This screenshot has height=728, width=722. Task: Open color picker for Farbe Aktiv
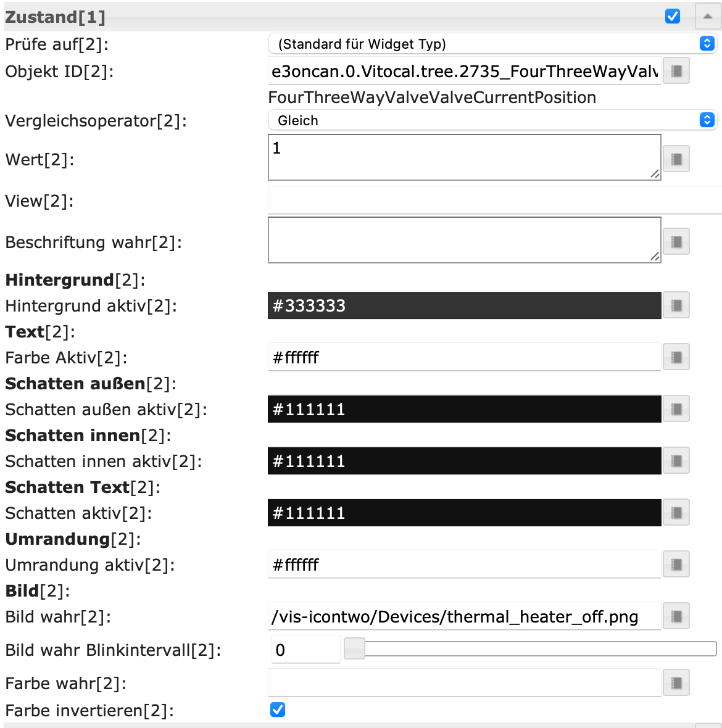pyautogui.click(x=676, y=357)
